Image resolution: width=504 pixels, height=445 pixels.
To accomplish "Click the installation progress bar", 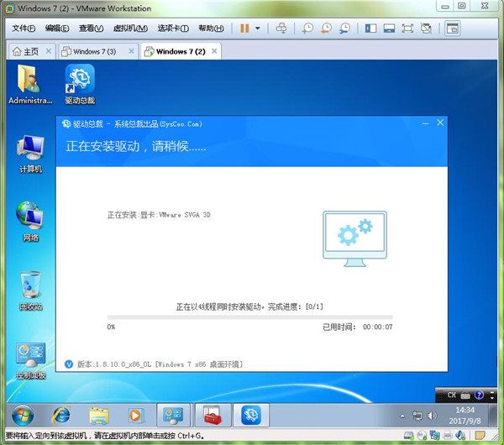I will [249, 317].
